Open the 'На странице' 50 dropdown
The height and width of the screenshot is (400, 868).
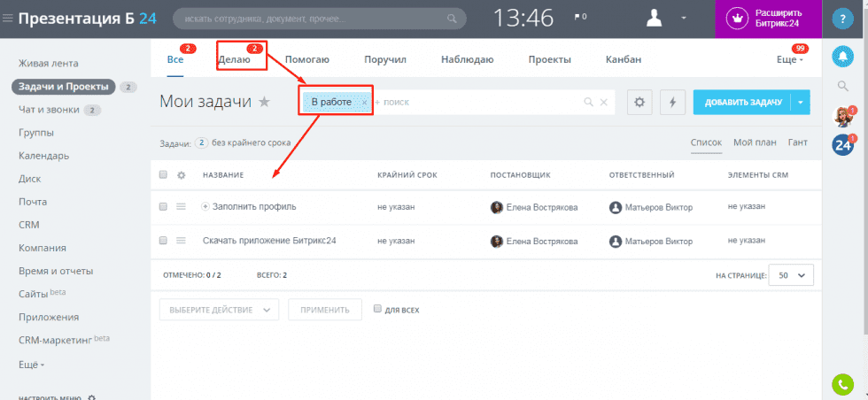791,275
